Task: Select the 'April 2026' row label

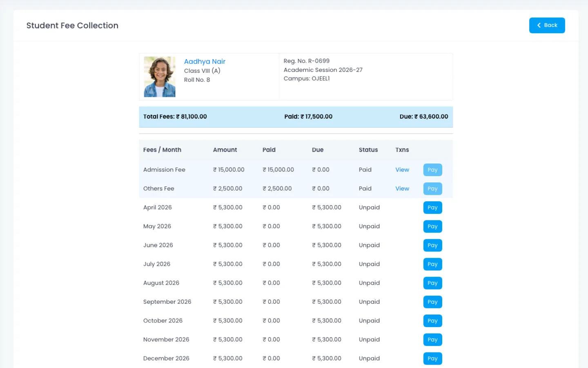Action: 158,207
